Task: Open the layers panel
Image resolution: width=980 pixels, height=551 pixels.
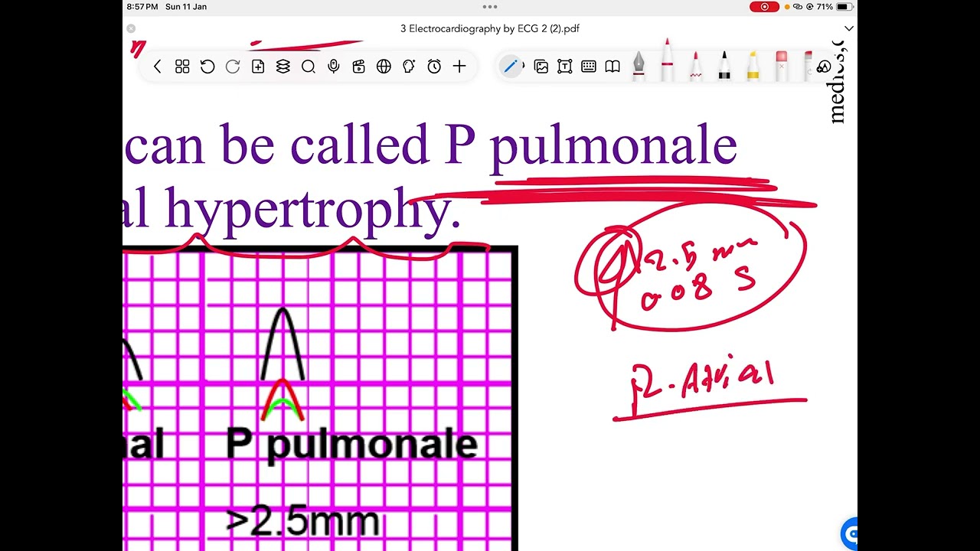Action: (x=283, y=67)
